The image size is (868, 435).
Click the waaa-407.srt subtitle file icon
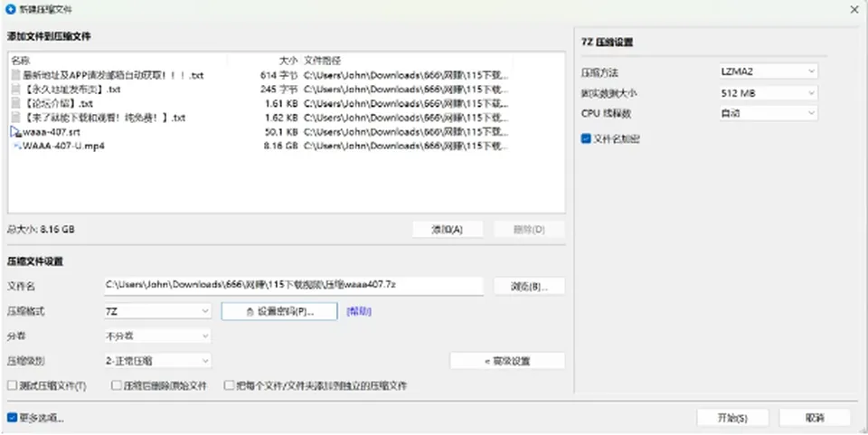[x=16, y=132]
